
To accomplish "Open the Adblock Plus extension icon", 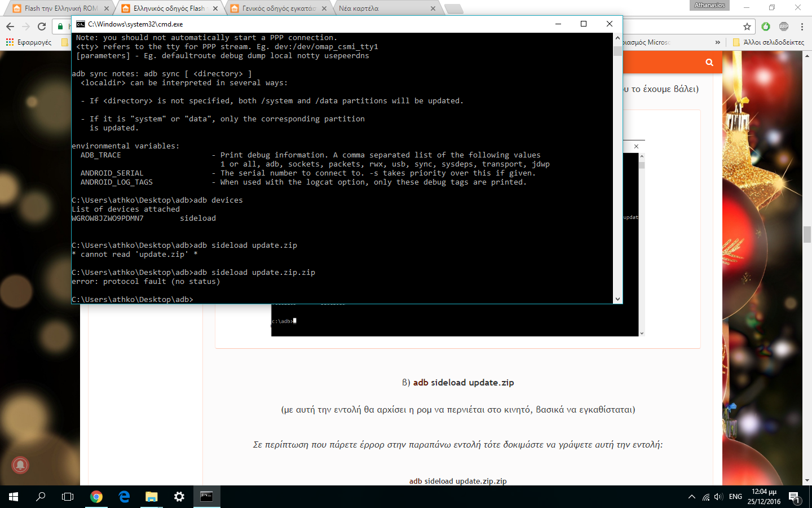I will pos(784,27).
